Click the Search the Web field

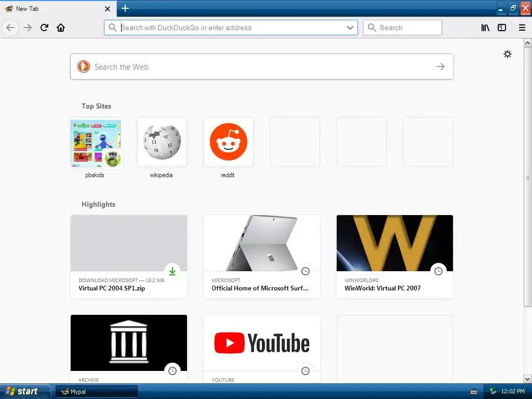pyautogui.click(x=262, y=66)
